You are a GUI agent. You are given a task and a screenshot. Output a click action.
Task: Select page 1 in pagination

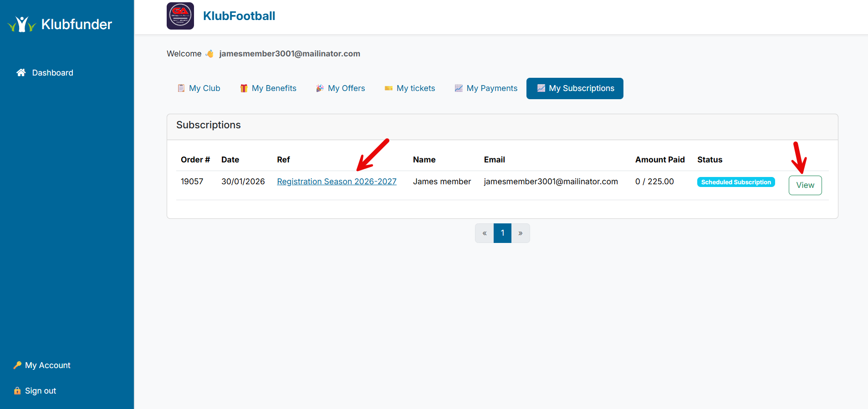[502, 233]
